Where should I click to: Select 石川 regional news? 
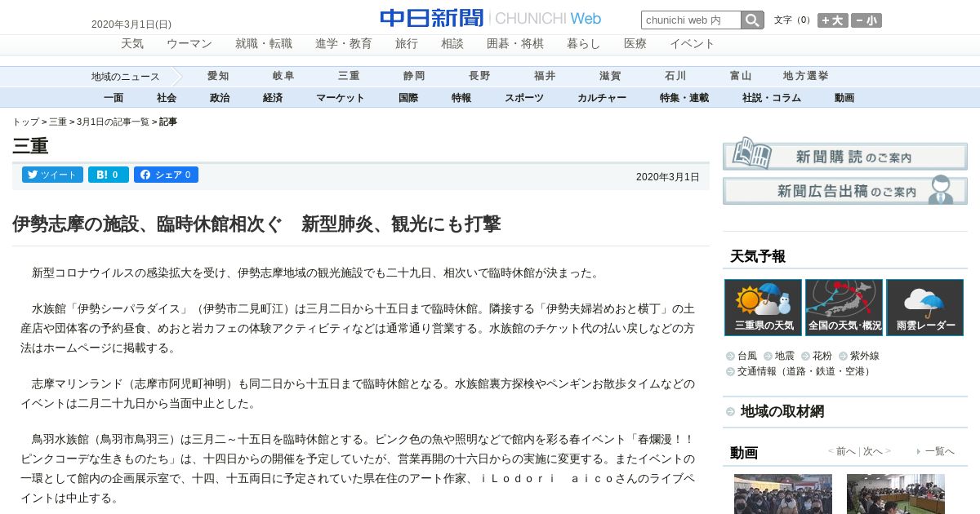675,76
